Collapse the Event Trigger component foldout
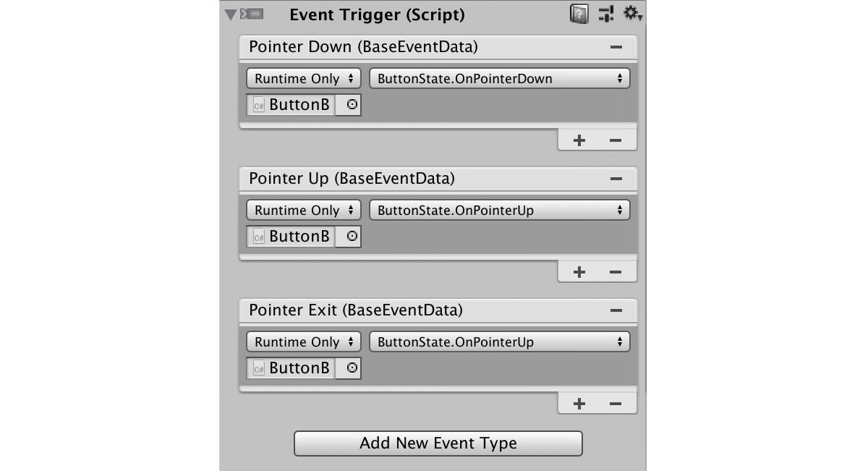 [x=230, y=14]
